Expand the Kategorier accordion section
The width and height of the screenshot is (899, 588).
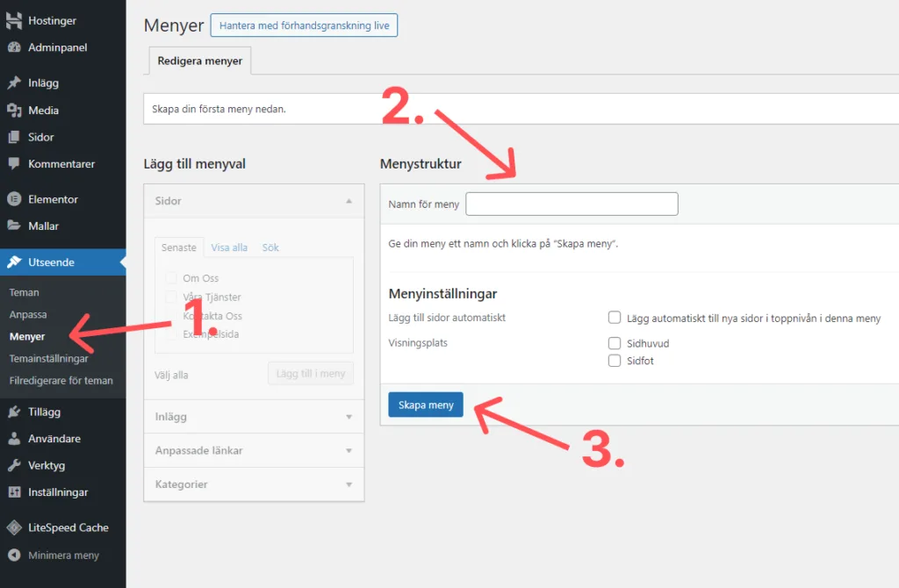coord(254,484)
